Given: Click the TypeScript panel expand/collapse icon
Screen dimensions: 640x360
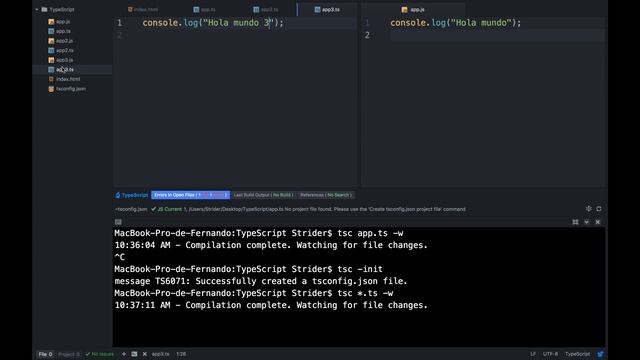Looking at the screenshot, I should coord(588,209).
